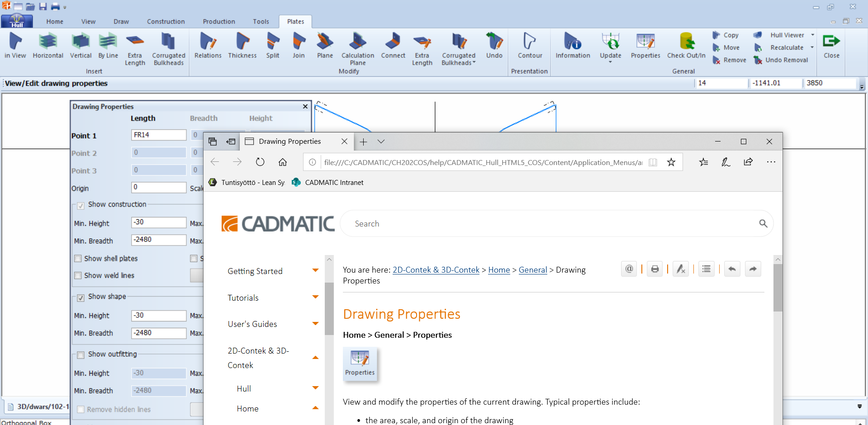Select the Connect plates tool
Screen dimensions: 868x425
pyautogui.click(x=393, y=45)
